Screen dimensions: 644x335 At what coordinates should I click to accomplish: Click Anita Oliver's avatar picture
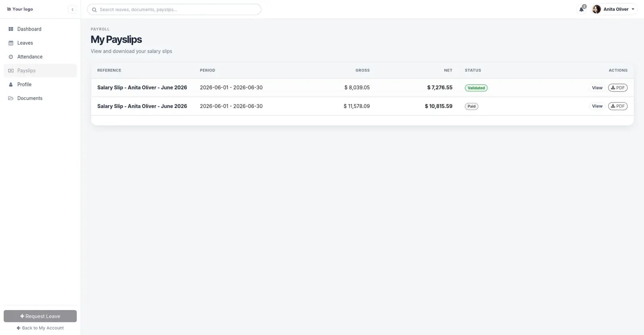(596, 9)
